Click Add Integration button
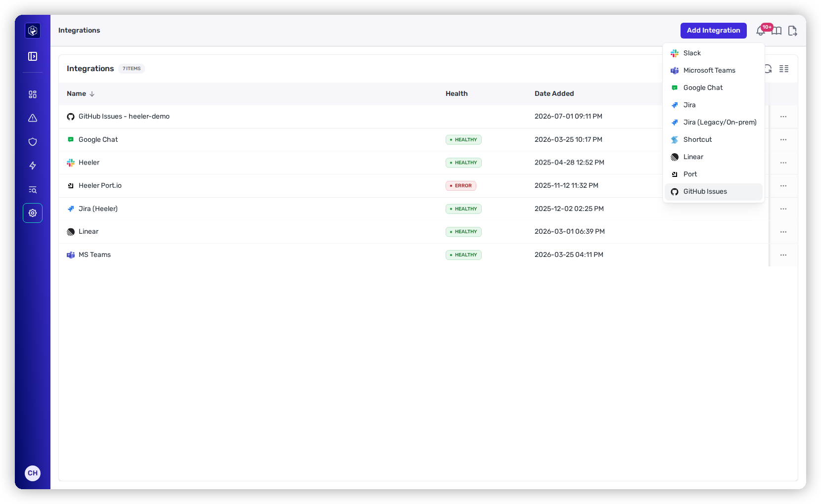Screen dimensions: 821x504 coord(713,31)
